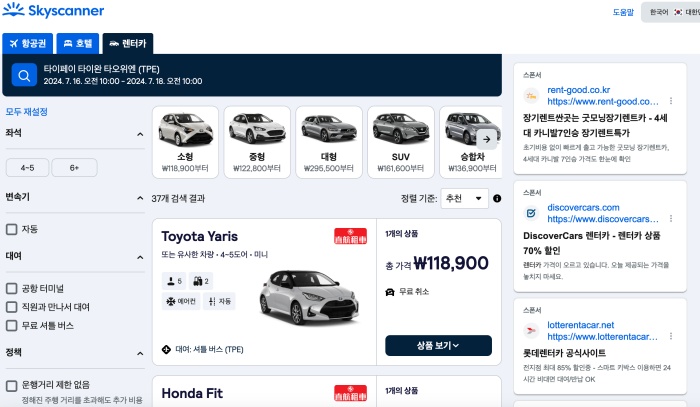Click the Toyota Yaris title
The height and width of the screenshot is (407, 700).
tap(200, 236)
